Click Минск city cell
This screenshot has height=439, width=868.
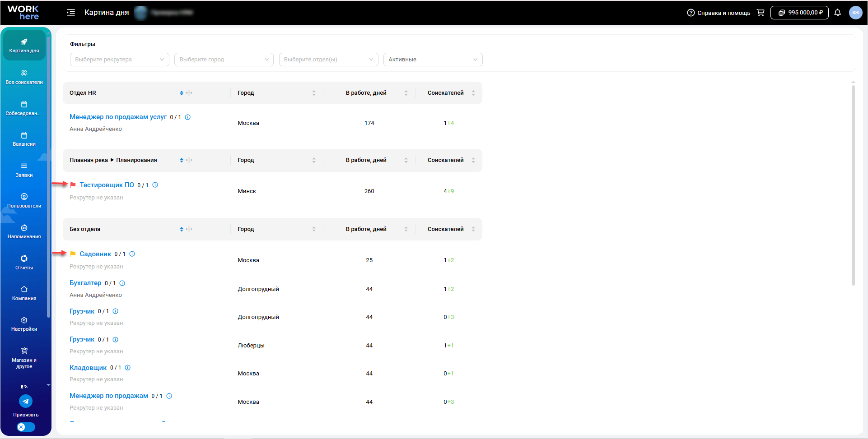(247, 191)
